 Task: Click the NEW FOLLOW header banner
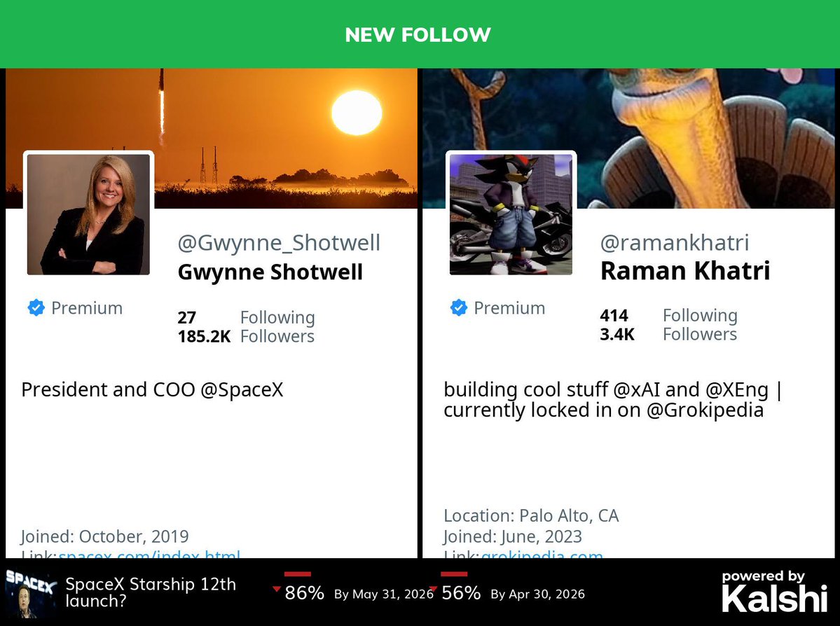pyautogui.click(x=420, y=34)
